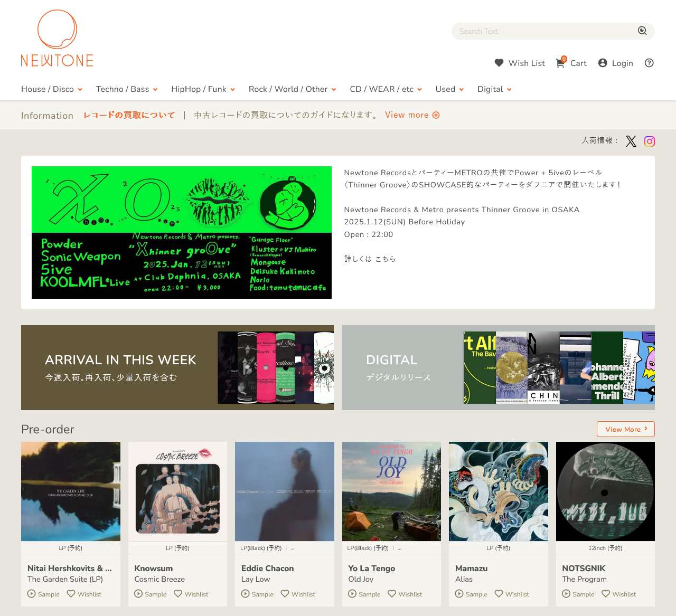Click the plus icon beside View more
676x616 pixels.
tap(436, 115)
